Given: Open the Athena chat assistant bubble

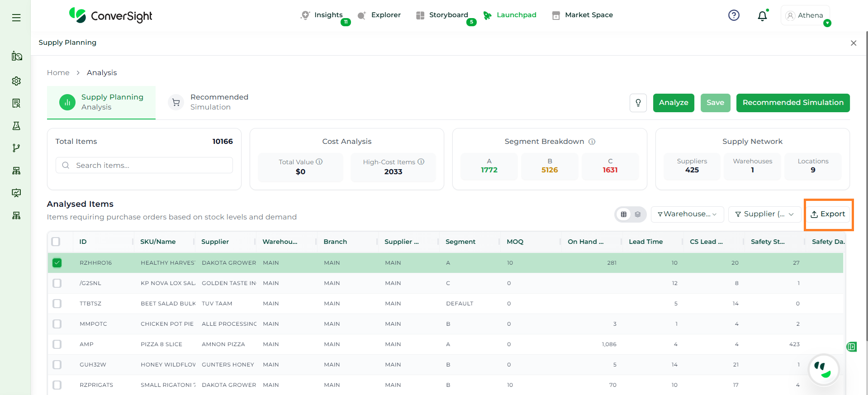Looking at the screenshot, I should click(823, 369).
